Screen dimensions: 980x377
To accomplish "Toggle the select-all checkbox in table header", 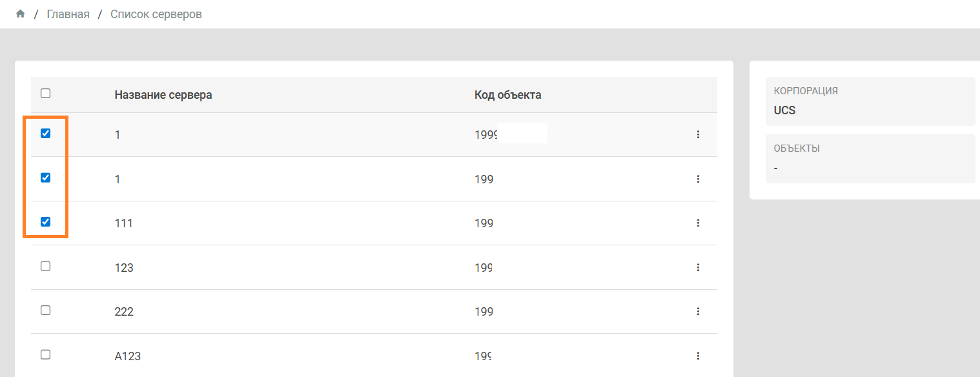I will pyautogui.click(x=46, y=94).
